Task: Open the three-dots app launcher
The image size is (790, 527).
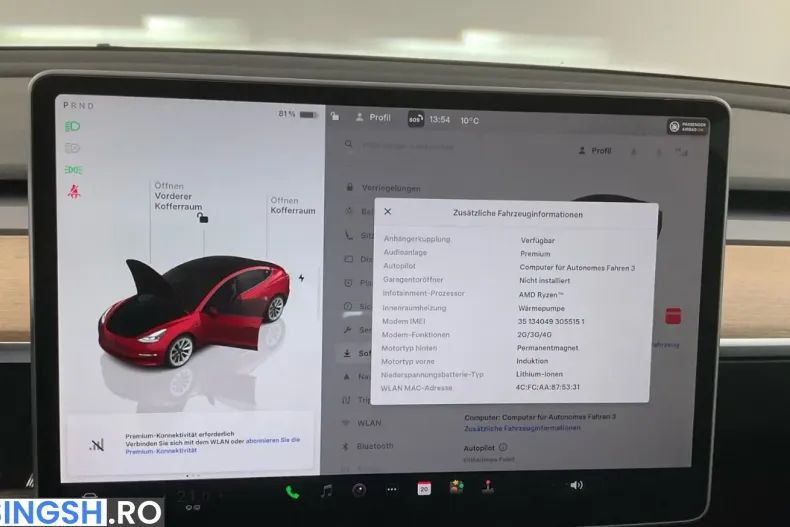Action: (391, 489)
